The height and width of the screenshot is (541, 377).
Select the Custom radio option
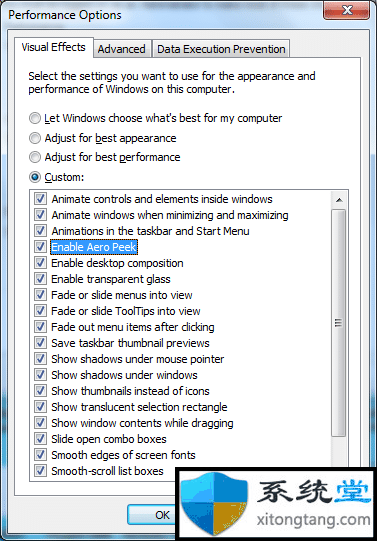[34, 177]
